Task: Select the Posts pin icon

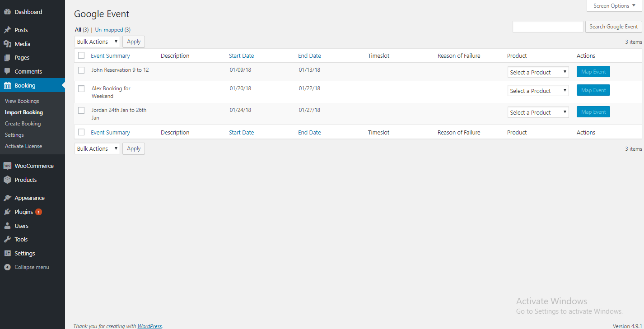Action: (x=8, y=29)
